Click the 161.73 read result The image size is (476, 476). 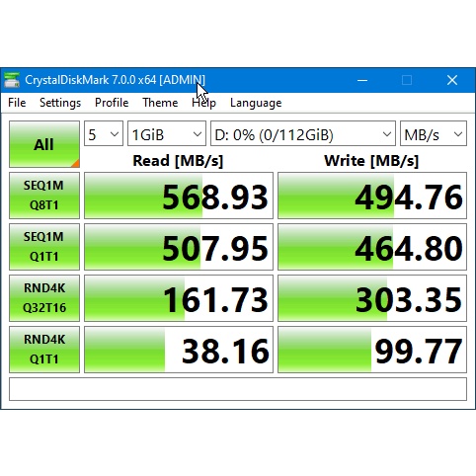click(179, 298)
